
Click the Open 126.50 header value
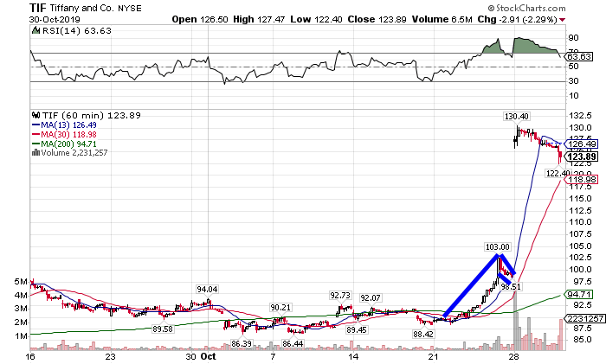[x=200, y=19]
